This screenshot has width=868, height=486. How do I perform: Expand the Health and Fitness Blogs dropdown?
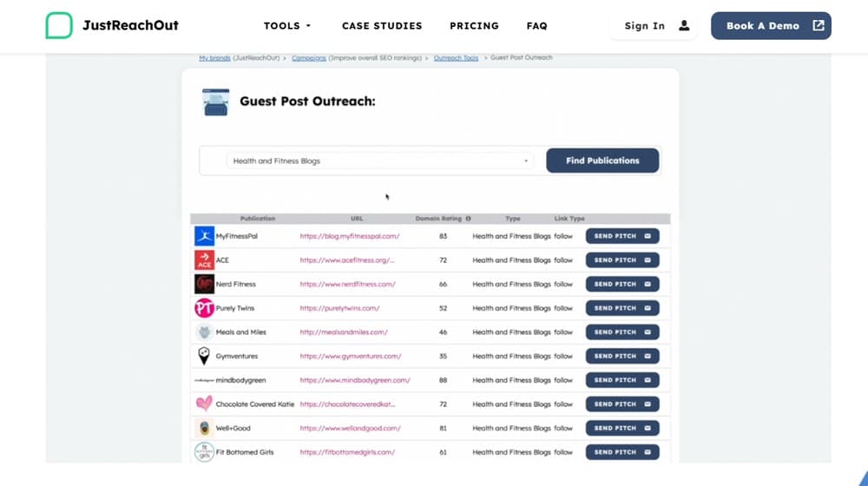click(x=380, y=161)
